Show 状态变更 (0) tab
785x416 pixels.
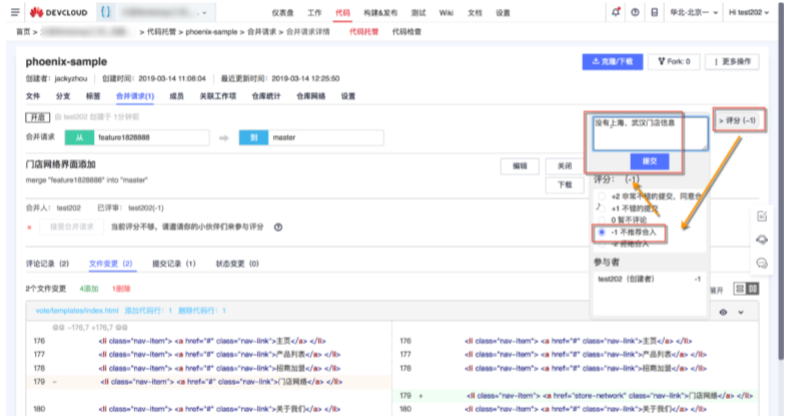237,264
